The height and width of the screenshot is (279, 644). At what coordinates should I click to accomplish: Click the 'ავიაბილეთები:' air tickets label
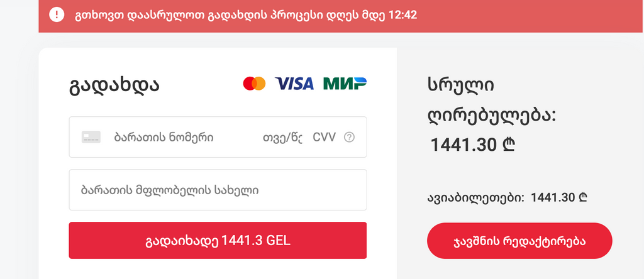[x=476, y=198]
